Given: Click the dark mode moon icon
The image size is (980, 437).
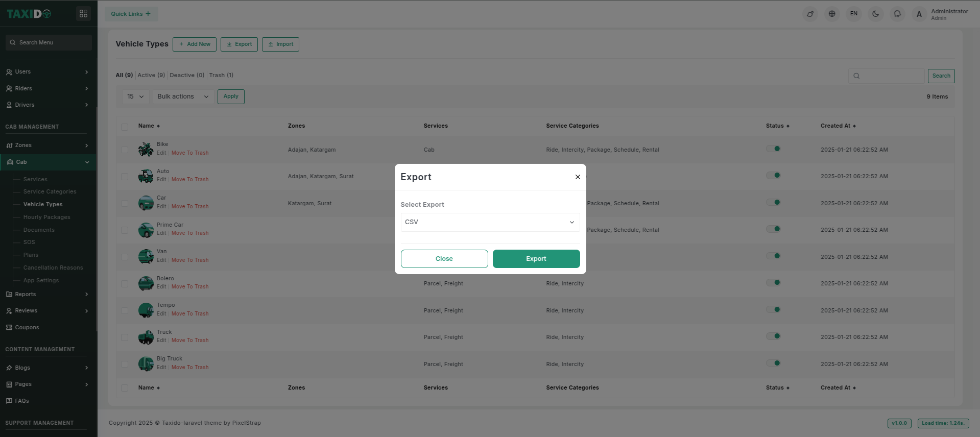Looking at the screenshot, I should click(875, 14).
